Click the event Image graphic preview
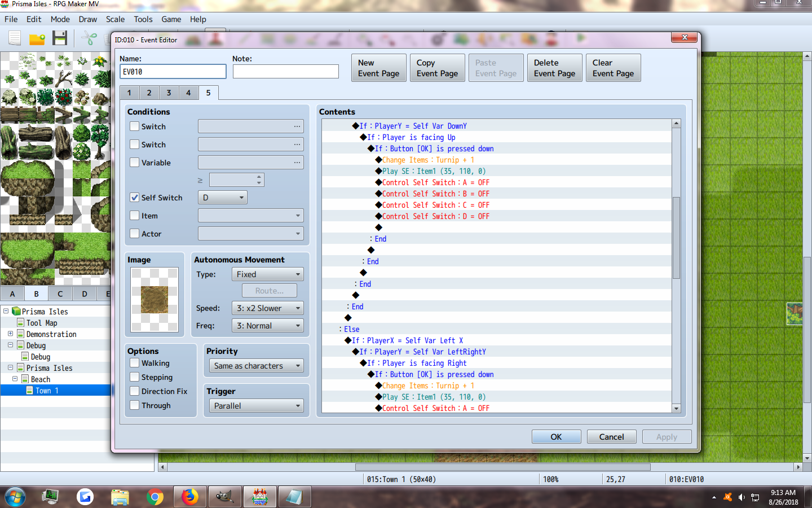Screen dimensions: 812x508 tap(155, 300)
